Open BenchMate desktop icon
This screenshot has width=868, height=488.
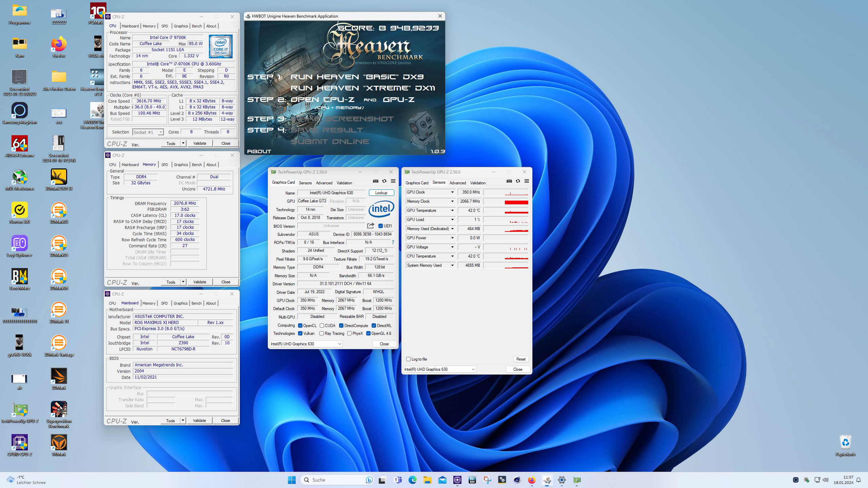click(19, 279)
